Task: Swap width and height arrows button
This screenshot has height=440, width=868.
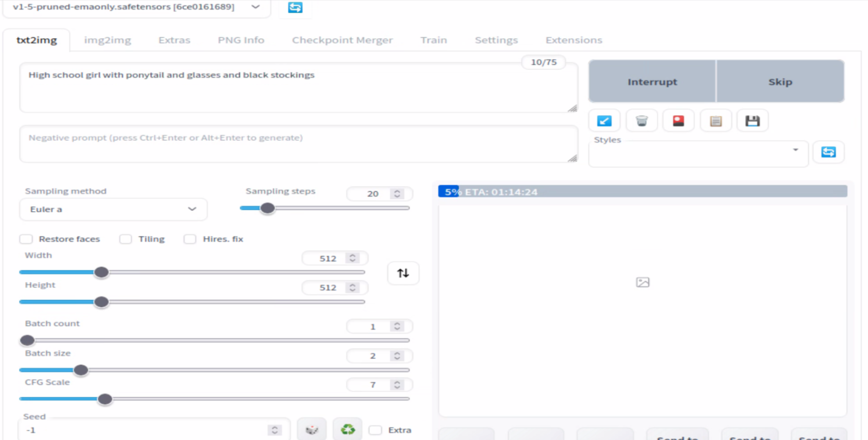Action: pyautogui.click(x=403, y=273)
